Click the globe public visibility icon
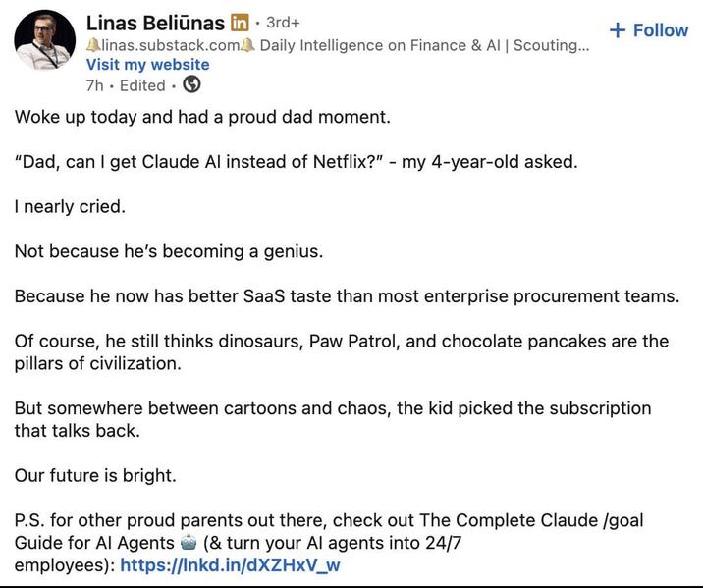Screen dimensions: 703x588 coord(191,84)
